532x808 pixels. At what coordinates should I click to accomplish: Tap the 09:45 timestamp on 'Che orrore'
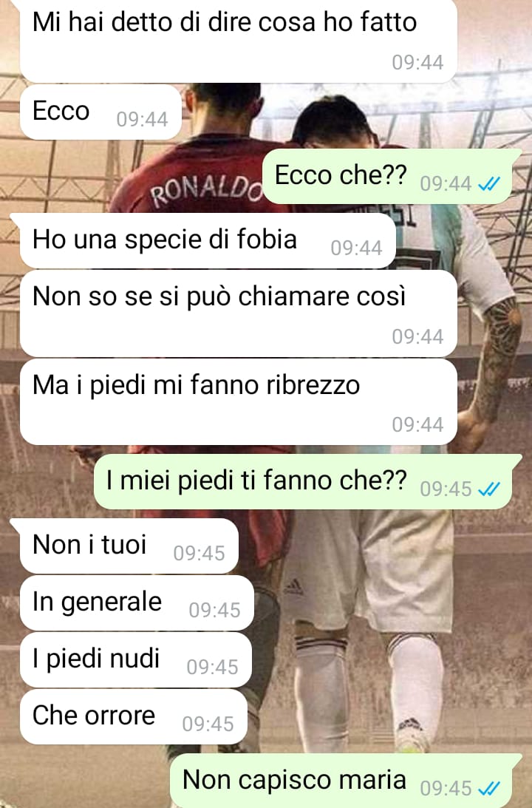point(208,724)
